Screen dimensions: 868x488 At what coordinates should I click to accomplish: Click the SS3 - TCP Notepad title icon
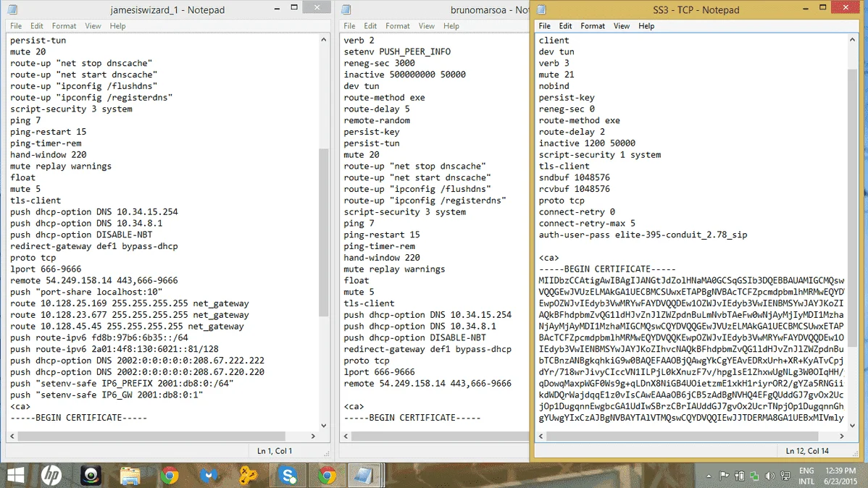click(541, 9)
